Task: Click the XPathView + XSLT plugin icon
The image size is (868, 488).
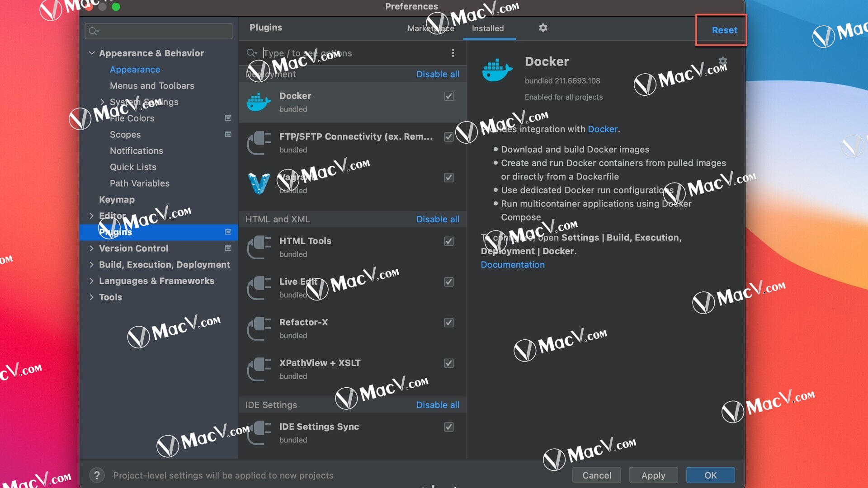Action: 259,369
